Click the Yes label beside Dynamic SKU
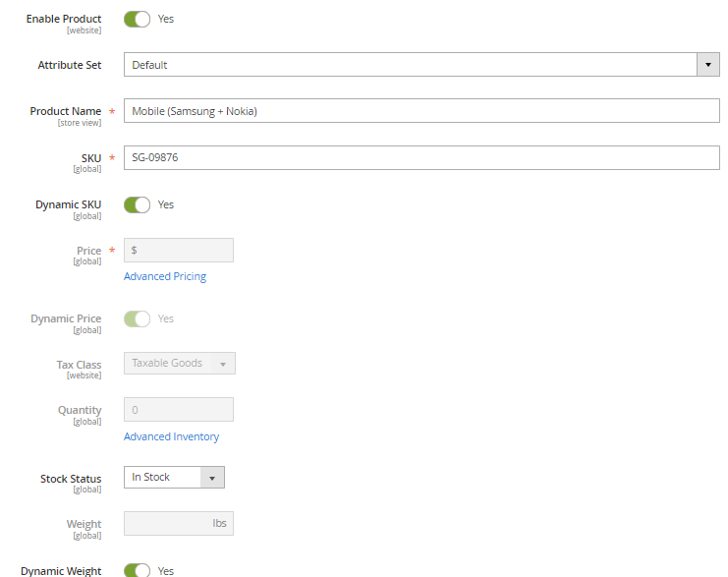Image resolution: width=728 pixels, height=577 pixels. pyautogui.click(x=166, y=204)
